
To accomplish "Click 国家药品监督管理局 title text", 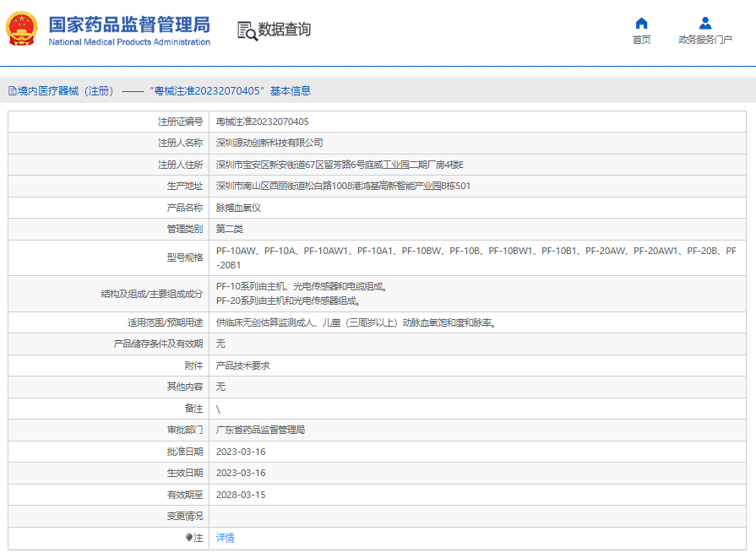I will tap(129, 24).
